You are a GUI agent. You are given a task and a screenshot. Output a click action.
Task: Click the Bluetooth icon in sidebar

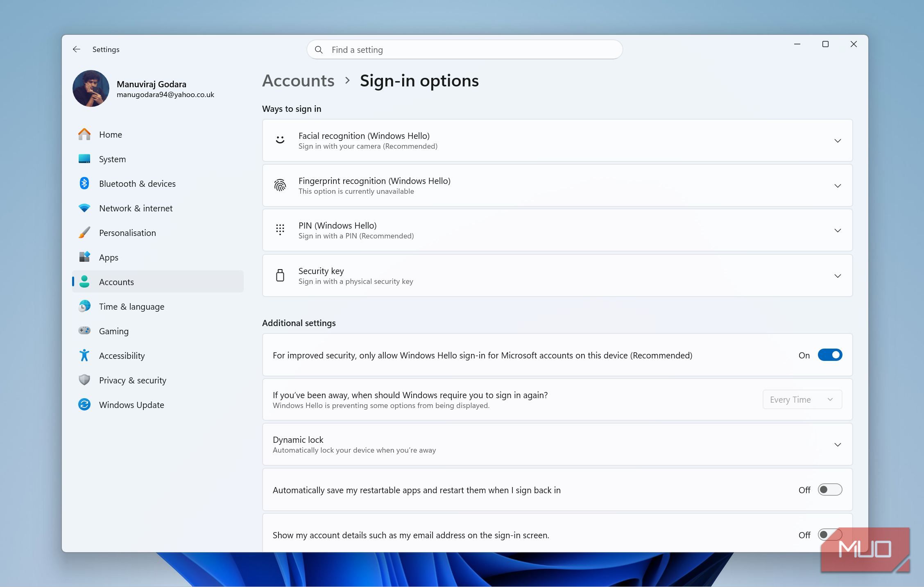click(x=84, y=183)
